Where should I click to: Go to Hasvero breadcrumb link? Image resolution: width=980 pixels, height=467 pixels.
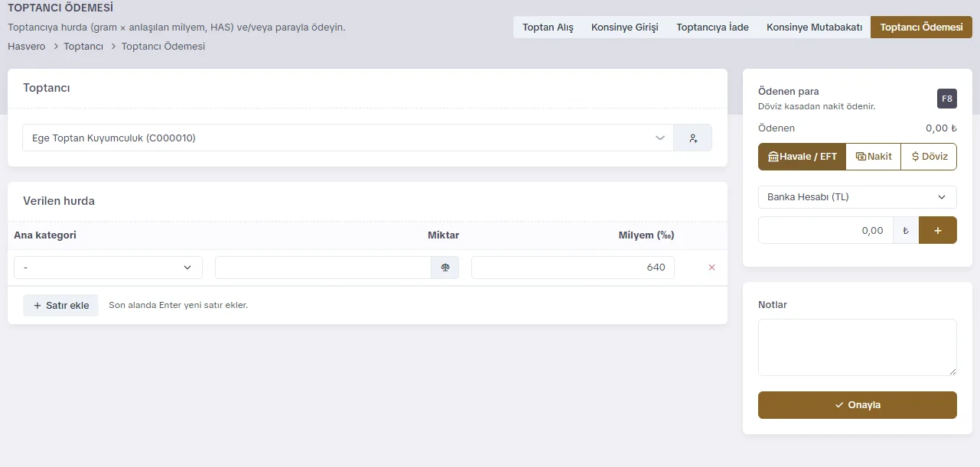27,47
